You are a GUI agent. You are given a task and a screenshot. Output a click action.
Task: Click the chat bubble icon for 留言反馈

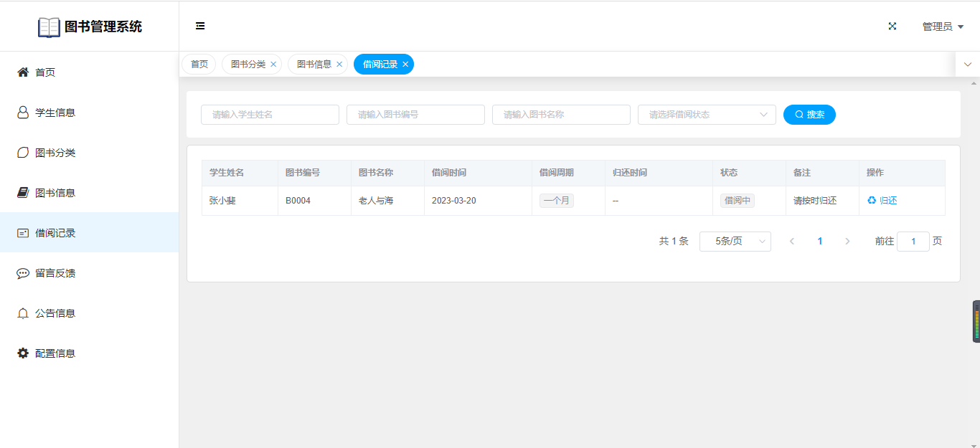tap(23, 273)
